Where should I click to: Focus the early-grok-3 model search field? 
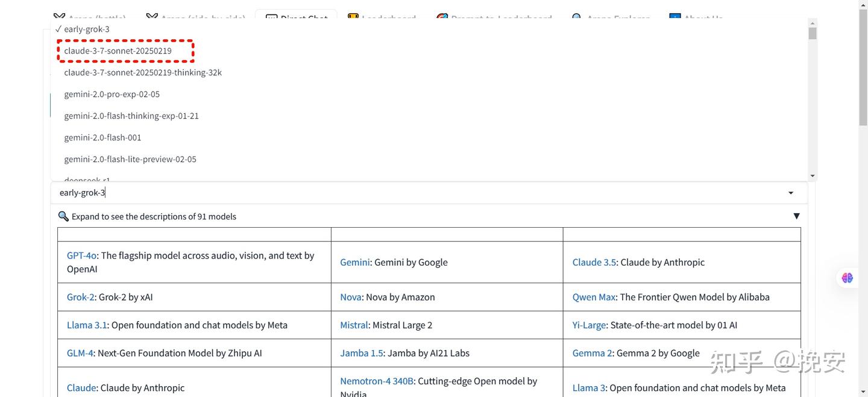362,193
